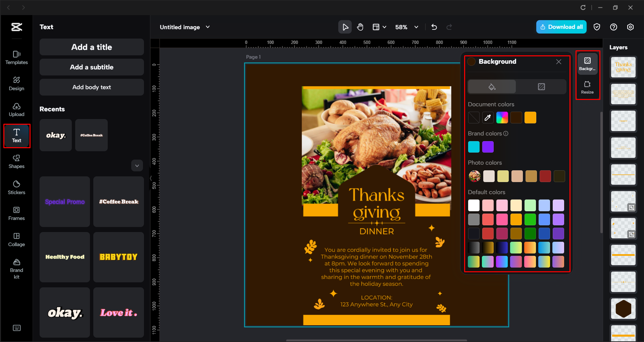Viewport: 644px width, 342px height.
Task: Open the Resize tool
Action: 587,87
